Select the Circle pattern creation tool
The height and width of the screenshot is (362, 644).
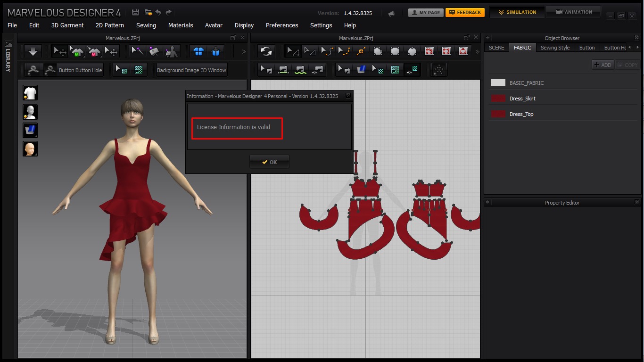(412, 51)
